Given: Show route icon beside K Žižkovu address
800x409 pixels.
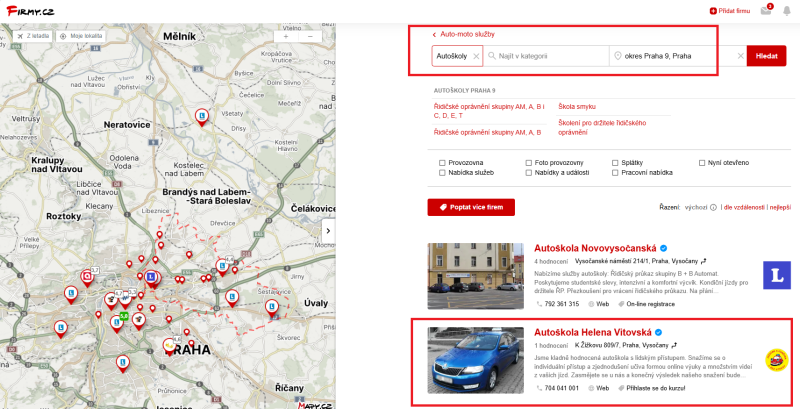Looking at the screenshot, I should [x=674, y=345].
